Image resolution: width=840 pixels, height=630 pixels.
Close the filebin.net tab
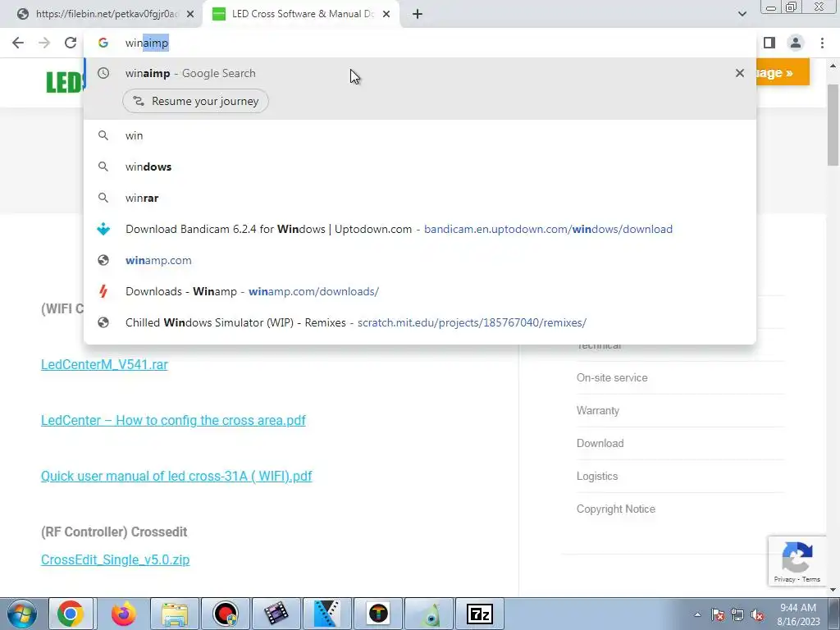point(190,14)
